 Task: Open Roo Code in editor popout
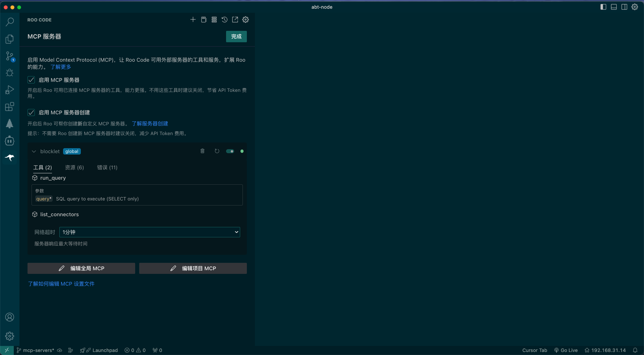(x=235, y=20)
